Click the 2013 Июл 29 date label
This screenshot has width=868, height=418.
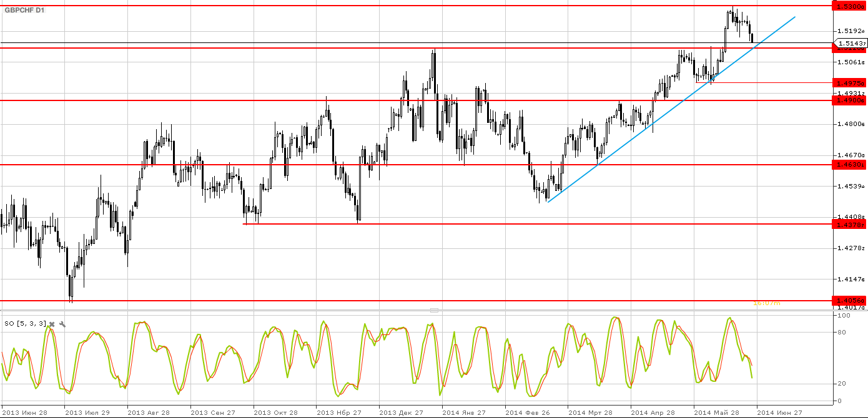87,413
